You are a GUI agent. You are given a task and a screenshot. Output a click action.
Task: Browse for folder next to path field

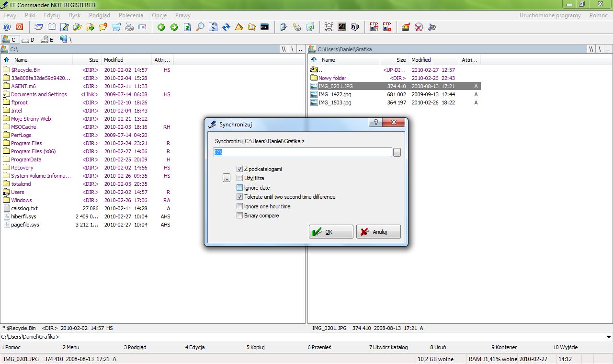tap(397, 152)
